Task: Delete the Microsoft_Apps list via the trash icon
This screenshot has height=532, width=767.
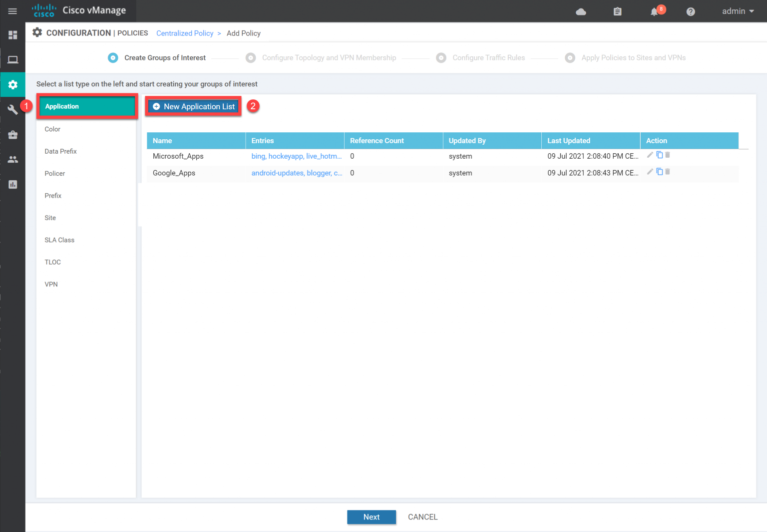Action: click(x=668, y=155)
